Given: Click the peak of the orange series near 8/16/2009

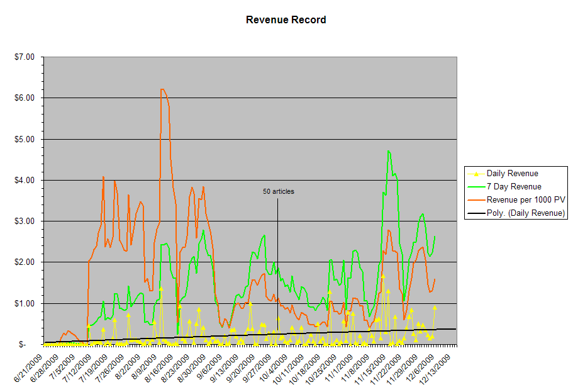Looking at the screenshot, I should point(162,90).
